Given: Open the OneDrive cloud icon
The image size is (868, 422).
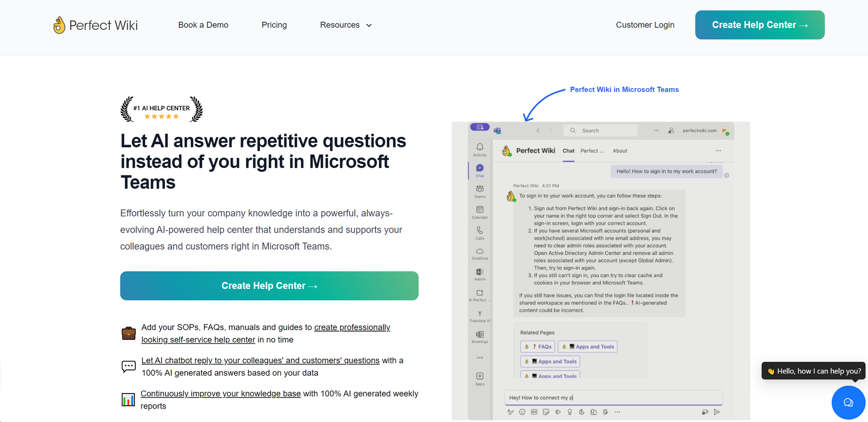Looking at the screenshot, I should (480, 251).
